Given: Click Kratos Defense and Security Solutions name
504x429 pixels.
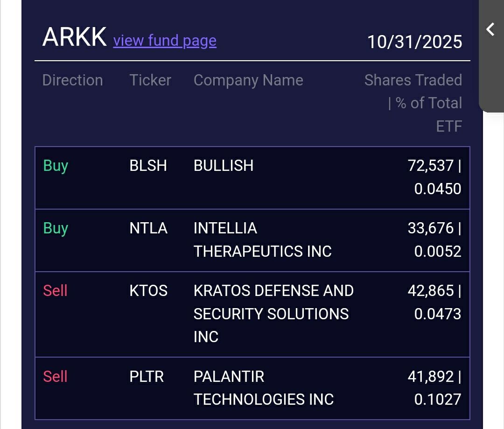Looking at the screenshot, I should tap(273, 314).
